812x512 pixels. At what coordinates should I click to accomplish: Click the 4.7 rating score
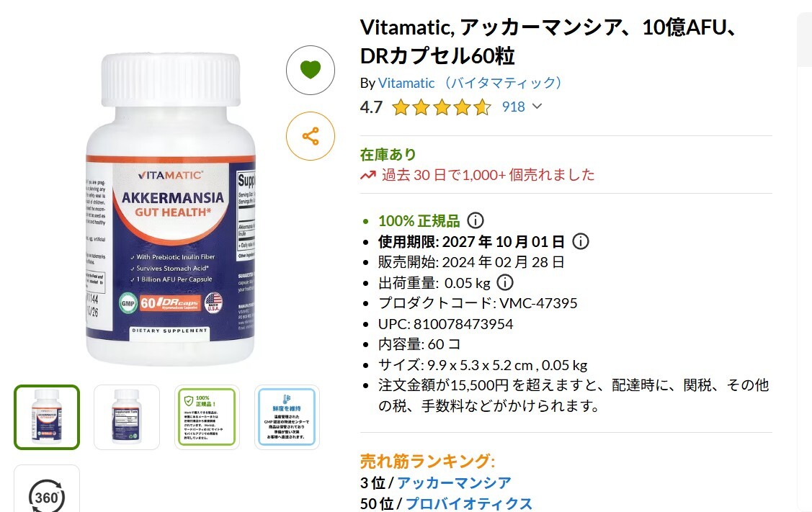tap(371, 107)
